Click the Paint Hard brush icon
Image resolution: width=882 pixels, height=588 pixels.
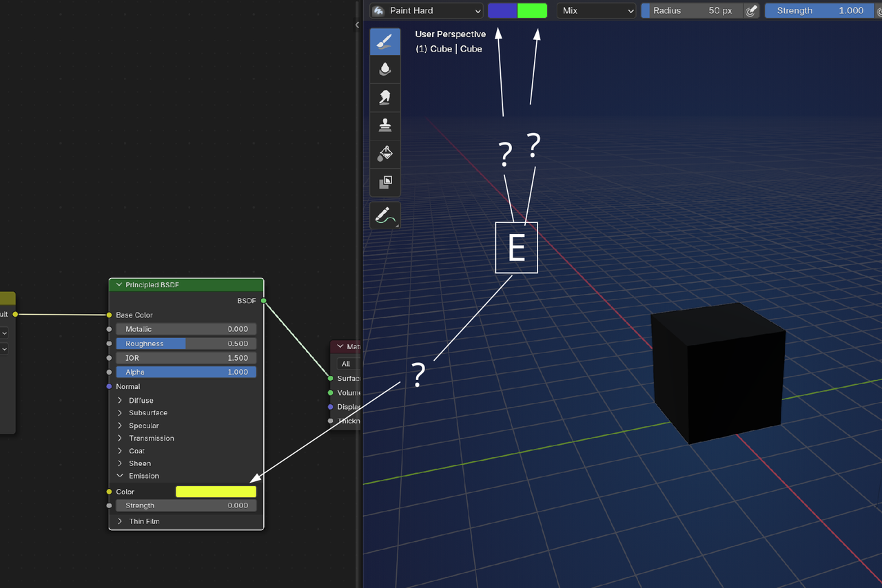tap(378, 10)
